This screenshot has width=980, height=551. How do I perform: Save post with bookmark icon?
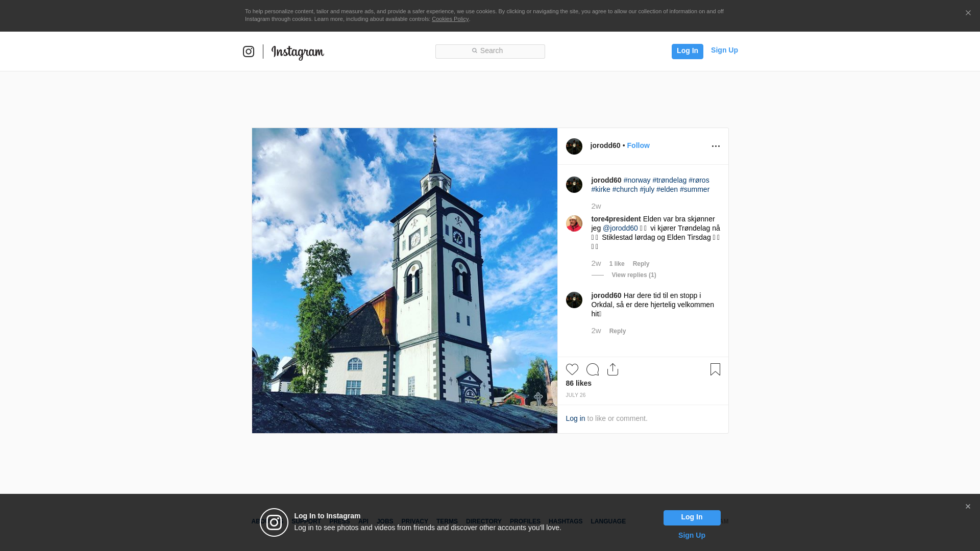715,369
